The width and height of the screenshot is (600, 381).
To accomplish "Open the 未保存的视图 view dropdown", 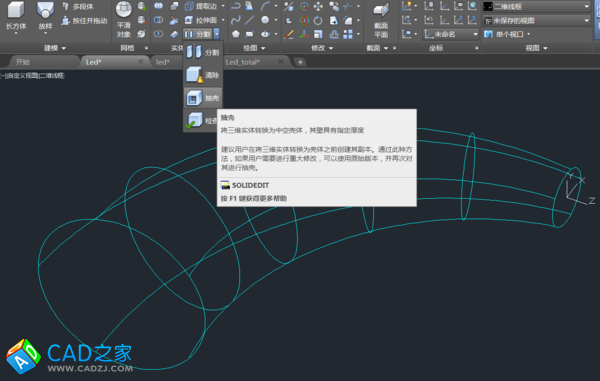I will (536, 21).
